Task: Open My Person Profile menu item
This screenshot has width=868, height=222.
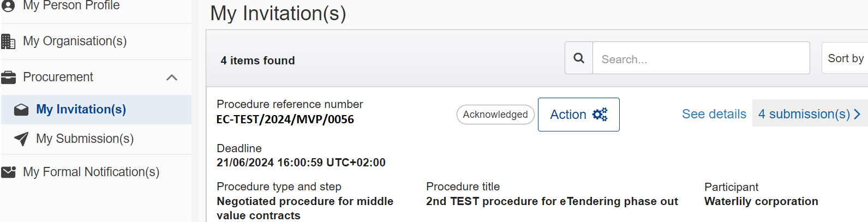Action: pos(71,5)
